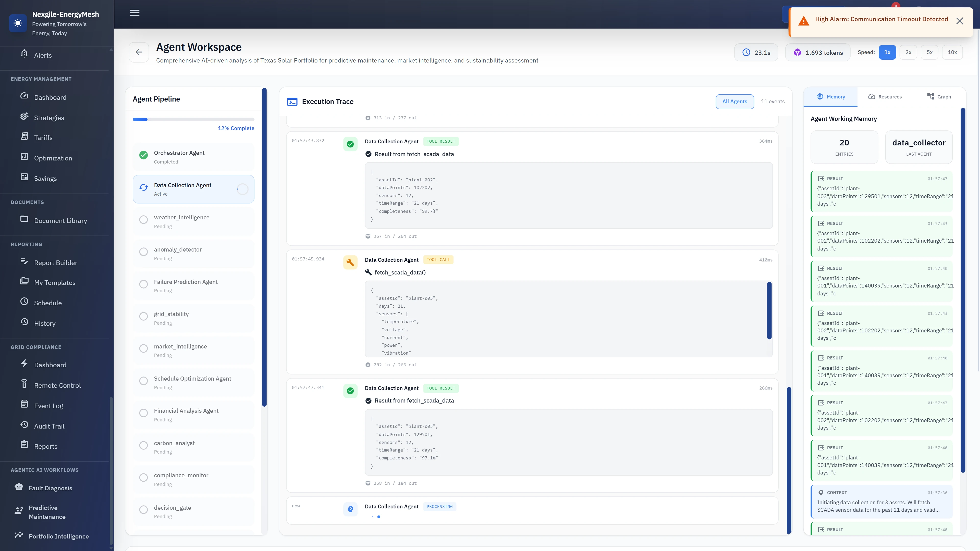
Task: Select the Remote Control icon
Action: click(x=24, y=385)
